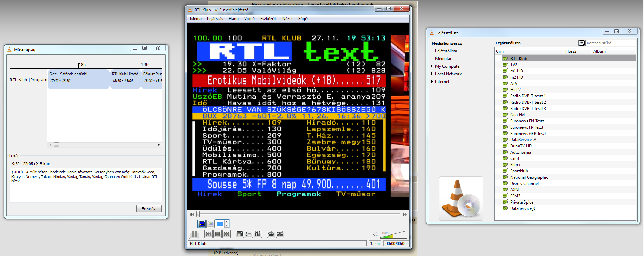This screenshot has height=256, width=644.
Task: Click m2 HD channel icon
Action: [x=505, y=77]
